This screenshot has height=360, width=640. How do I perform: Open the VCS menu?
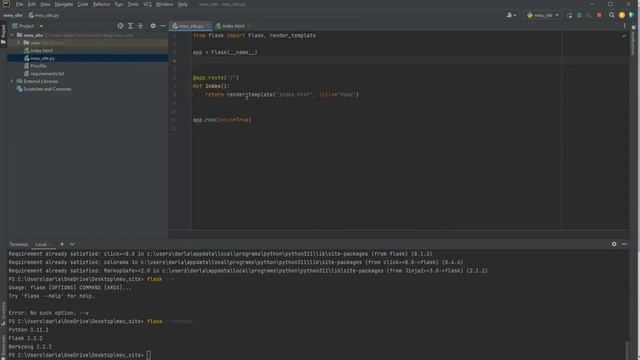coord(147,4)
